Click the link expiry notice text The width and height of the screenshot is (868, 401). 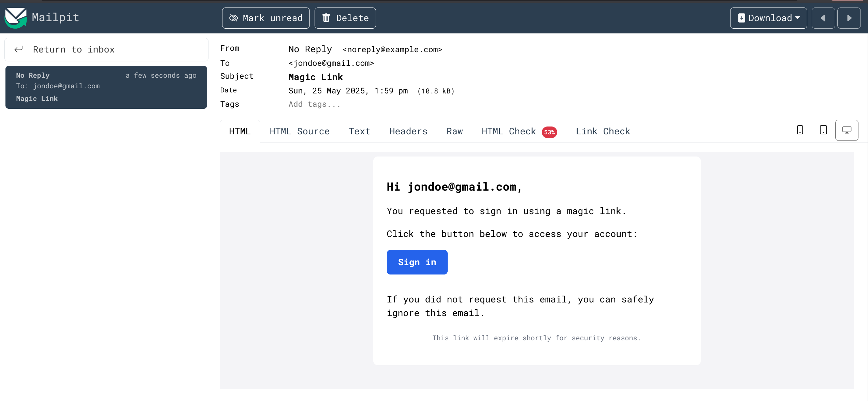(537, 338)
